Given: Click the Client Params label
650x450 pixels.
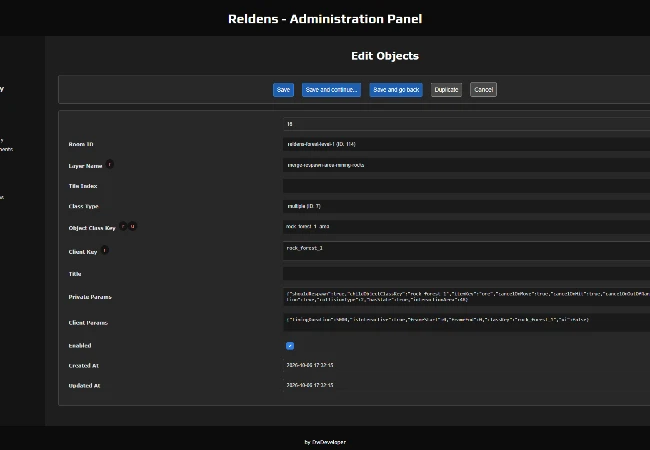Looking at the screenshot, I should [88, 323].
